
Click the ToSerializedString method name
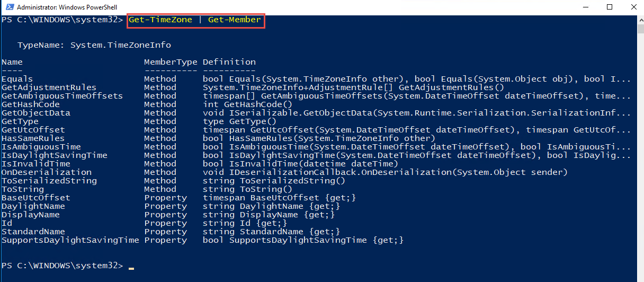(49, 181)
